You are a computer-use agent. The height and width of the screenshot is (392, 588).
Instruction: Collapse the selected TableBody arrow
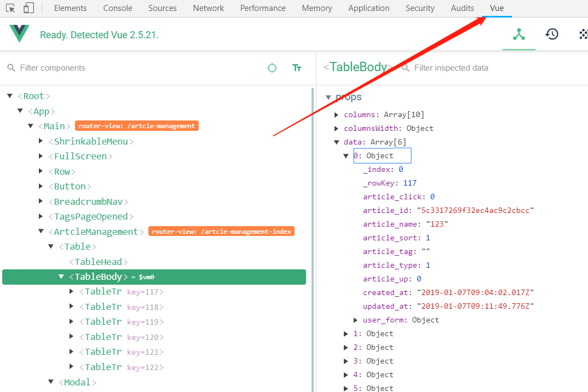(x=61, y=276)
